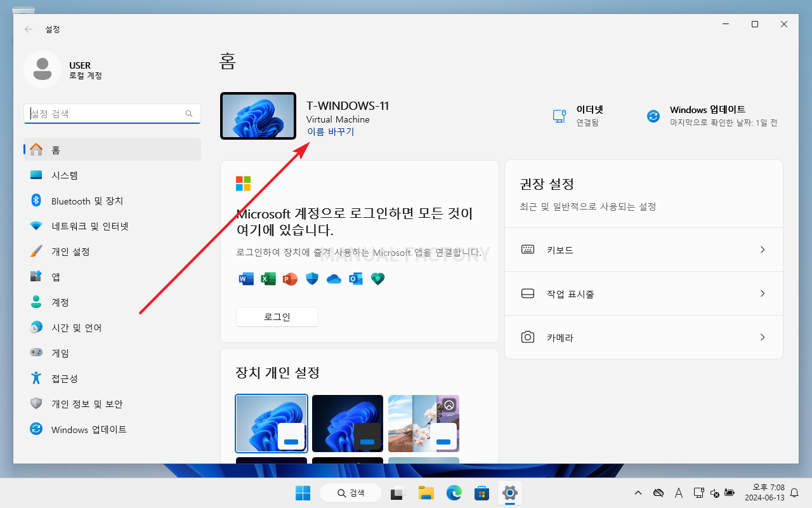Click the 이름 바꾸기 link
Image resolution: width=812 pixels, height=508 pixels.
(x=330, y=131)
